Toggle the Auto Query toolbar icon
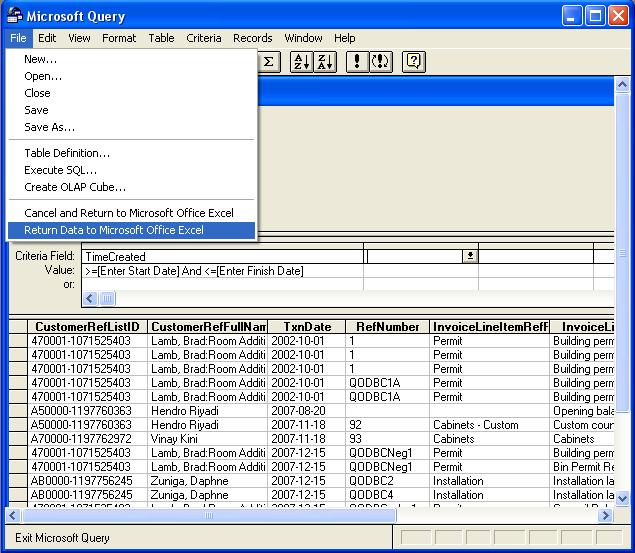This screenshot has height=553, width=635. point(381,62)
